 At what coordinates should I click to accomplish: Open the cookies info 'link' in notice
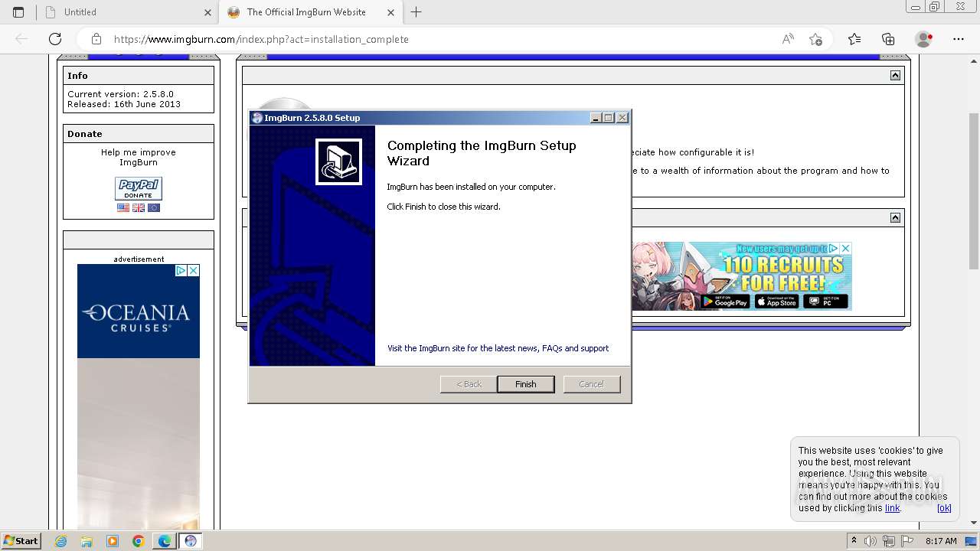coord(892,508)
